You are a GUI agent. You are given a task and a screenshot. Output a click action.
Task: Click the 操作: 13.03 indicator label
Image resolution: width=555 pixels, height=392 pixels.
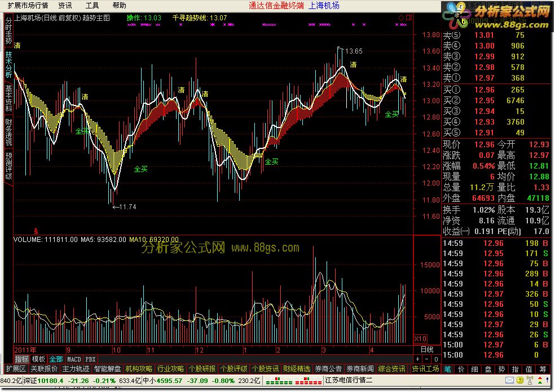pos(144,17)
